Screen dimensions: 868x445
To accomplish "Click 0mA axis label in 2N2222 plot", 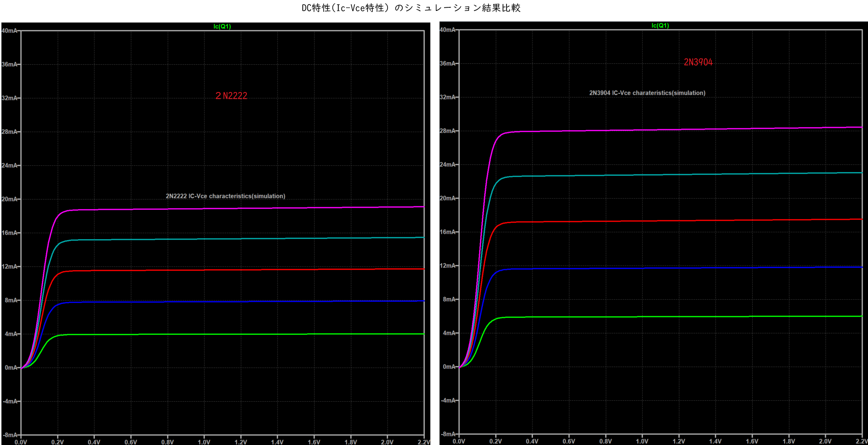I will point(11,368).
